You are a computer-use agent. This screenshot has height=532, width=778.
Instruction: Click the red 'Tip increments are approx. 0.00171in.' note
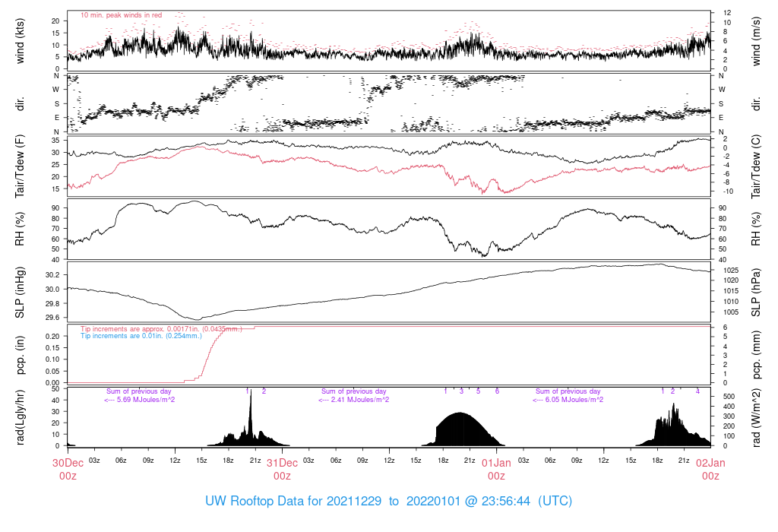161,328
